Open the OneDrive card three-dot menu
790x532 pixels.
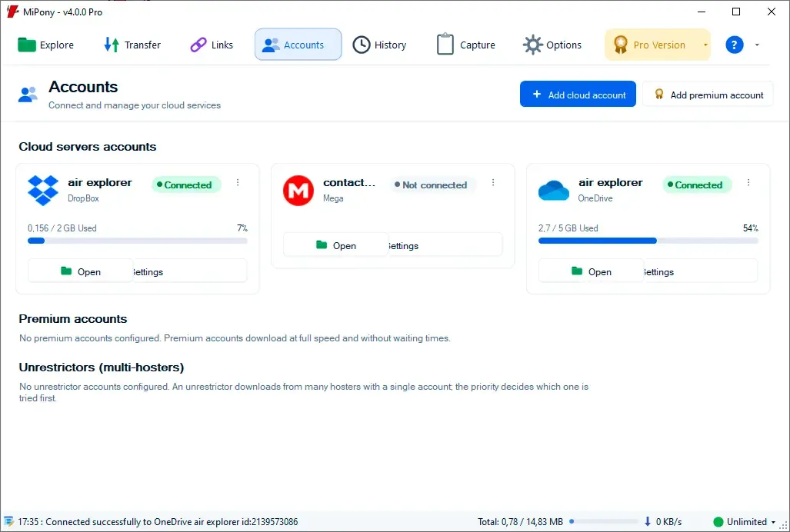pyautogui.click(x=748, y=183)
